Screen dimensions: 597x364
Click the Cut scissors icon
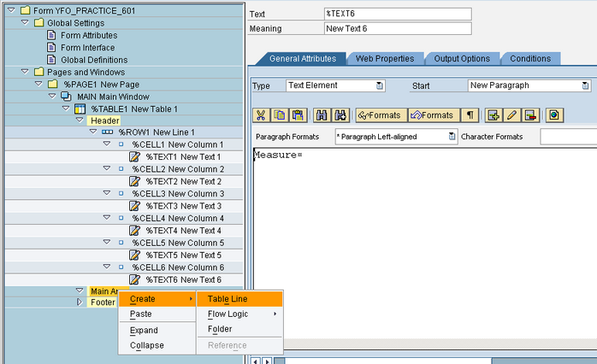pyautogui.click(x=261, y=114)
